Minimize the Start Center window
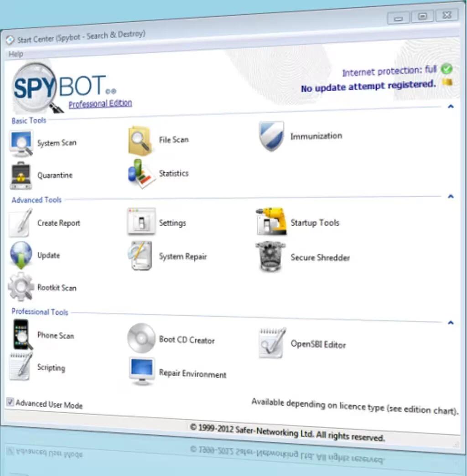Screen dimensions: 467x476 point(399,19)
